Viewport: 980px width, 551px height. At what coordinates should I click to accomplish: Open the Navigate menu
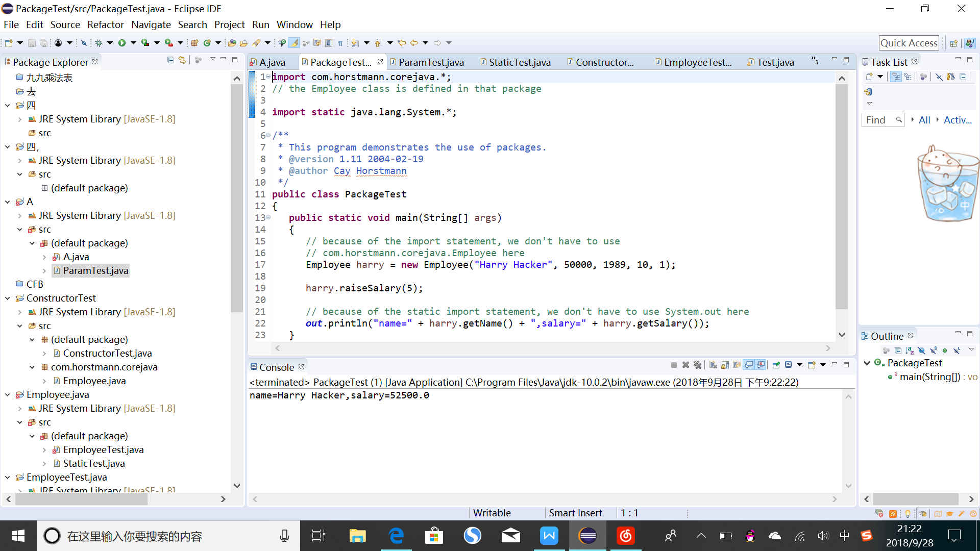151,24
